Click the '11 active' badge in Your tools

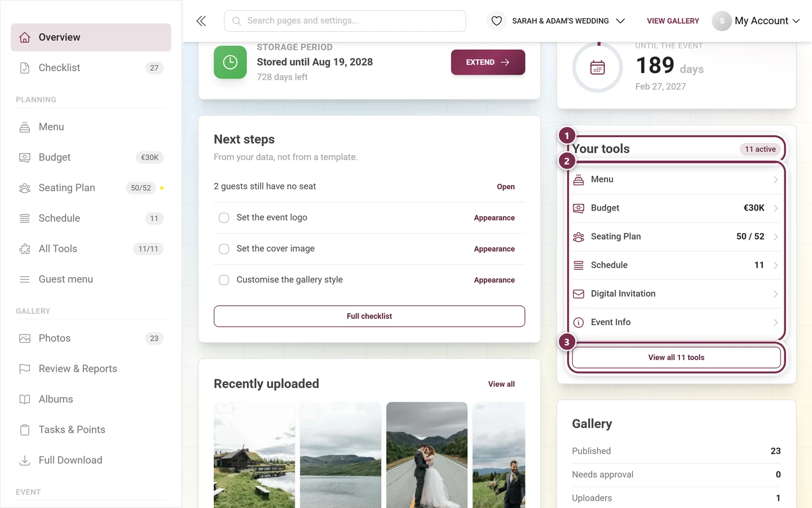coord(760,149)
